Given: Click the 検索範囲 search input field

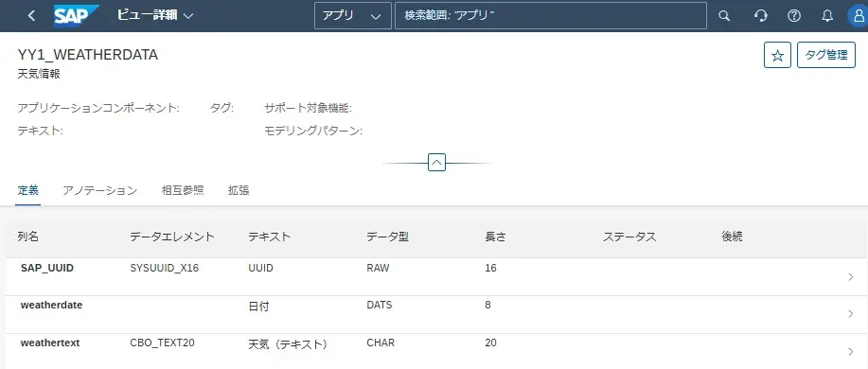Looking at the screenshot, I should (551, 15).
